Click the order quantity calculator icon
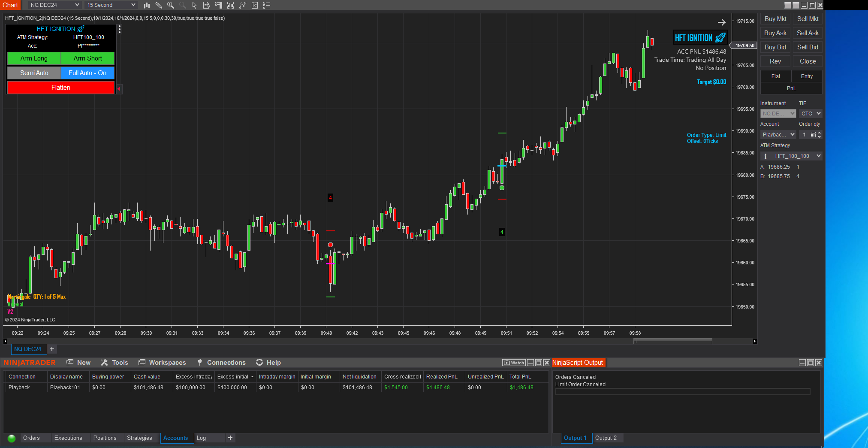This screenshot has height=448, width=868. (813, 135)
